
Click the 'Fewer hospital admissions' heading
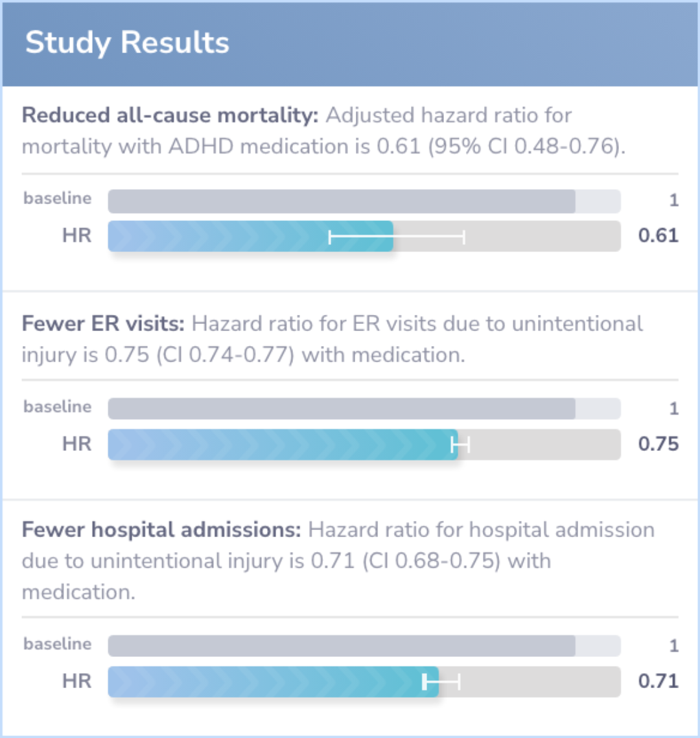pyautogui.click(x=161, y=530)
